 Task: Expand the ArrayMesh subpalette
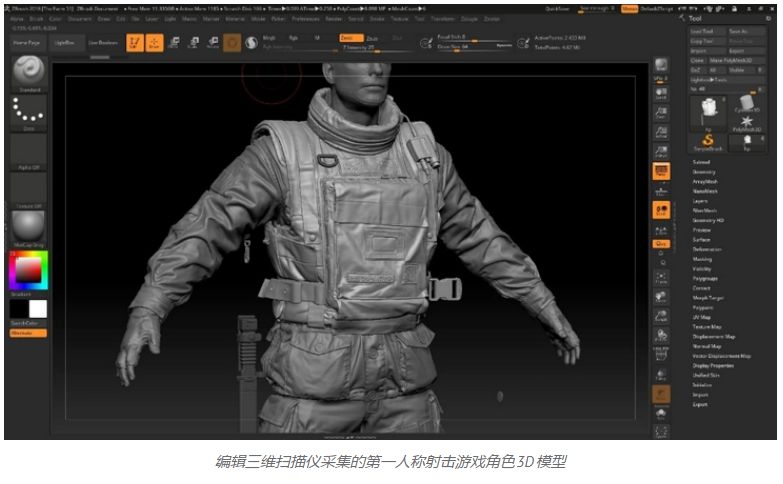pyautogui.click(x=705, y=181)
